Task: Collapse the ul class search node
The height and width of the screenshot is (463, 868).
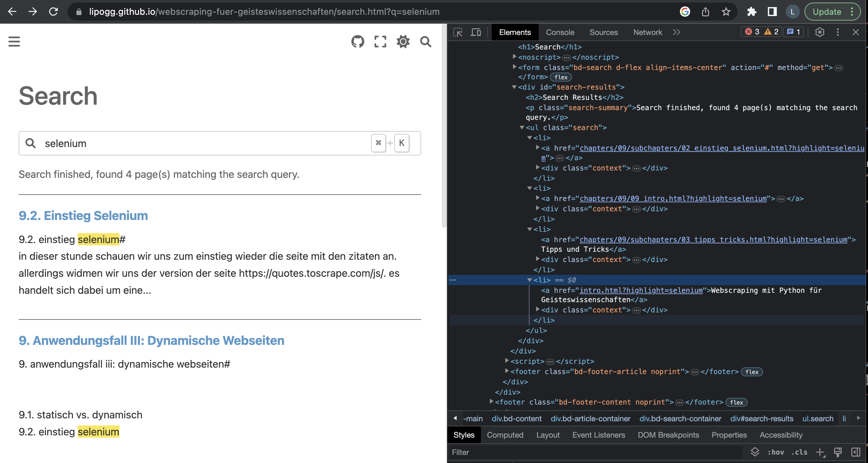Action: tap(522, 127)
